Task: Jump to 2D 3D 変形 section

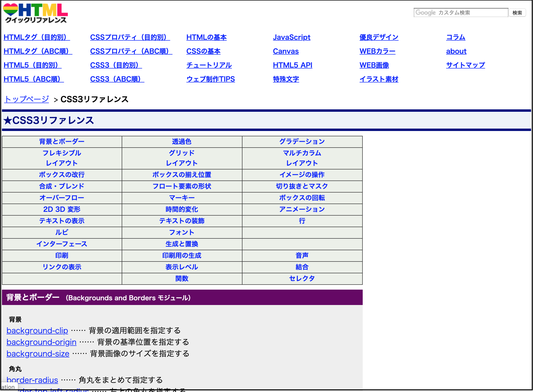Action: click(x=62, y=209)
